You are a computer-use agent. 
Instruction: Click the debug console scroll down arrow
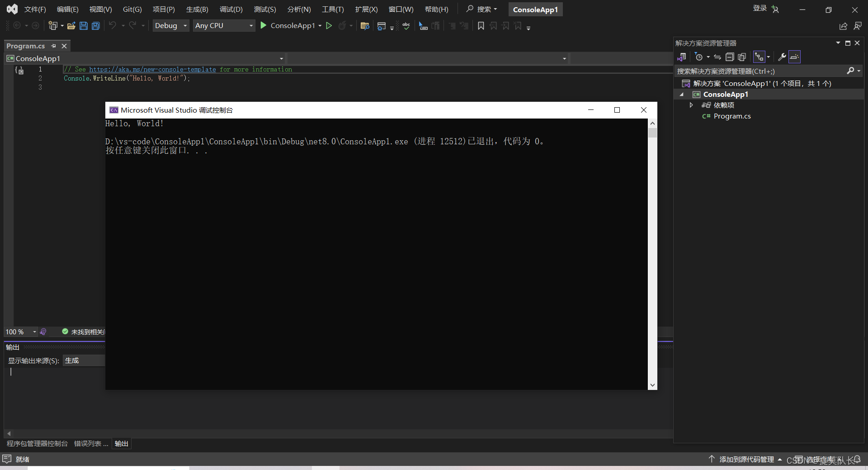tap(652, 385)
